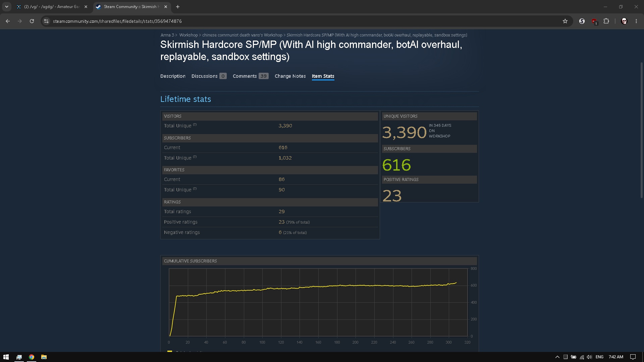This screenshot has width=644, height=362.
Task: Go back to the previous page
Action: [8, 21]
